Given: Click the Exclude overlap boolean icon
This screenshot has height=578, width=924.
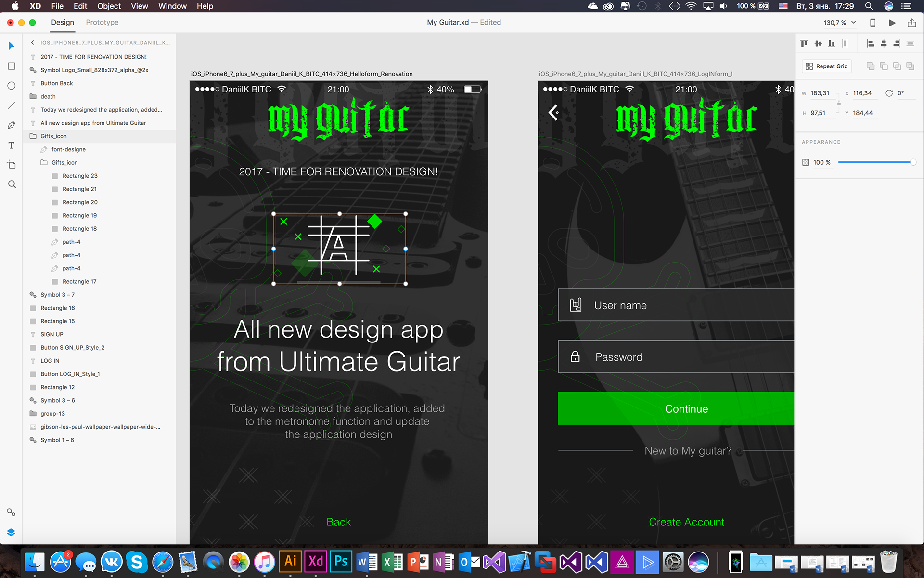Looking at the screenshot, I should click(x=910, y=66).
